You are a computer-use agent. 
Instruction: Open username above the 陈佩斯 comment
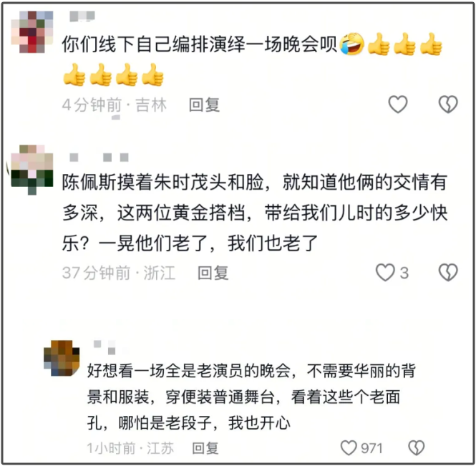(x=99, y=157)
